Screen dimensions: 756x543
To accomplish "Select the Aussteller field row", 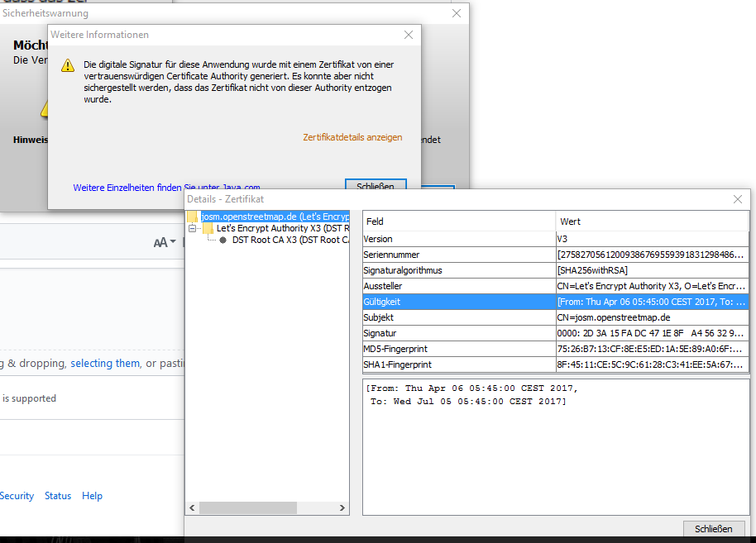I will (458, 286).
